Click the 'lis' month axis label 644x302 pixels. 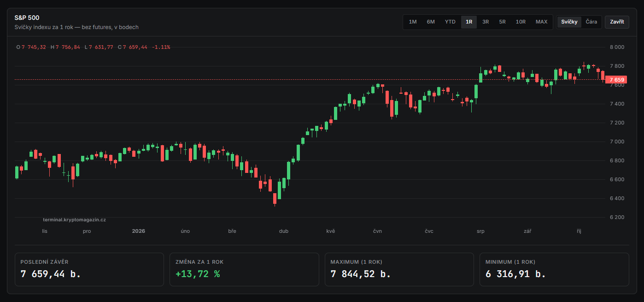pyautogui.click(x=45, y=231)
